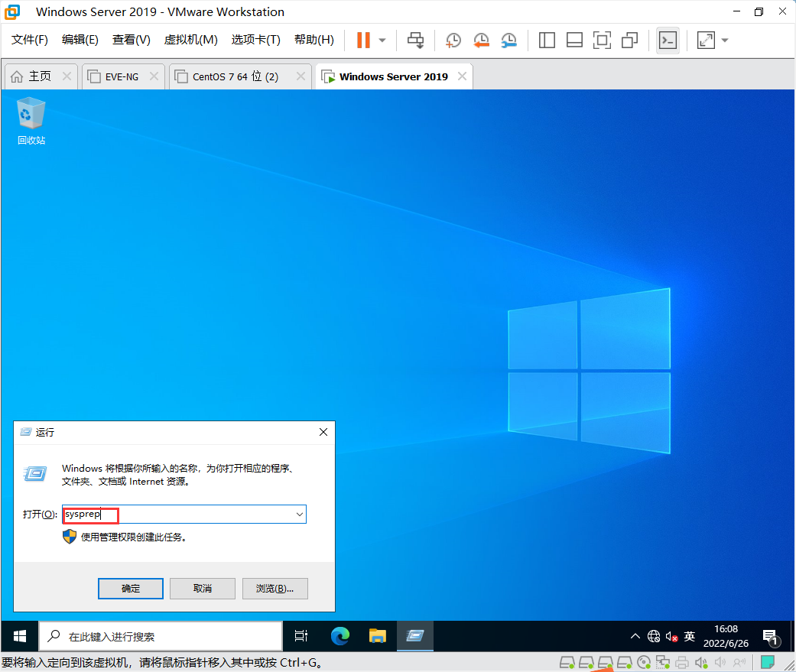Click the Windows search box in the taskbar
Screen dimensions: 796x672
(161, 635)
